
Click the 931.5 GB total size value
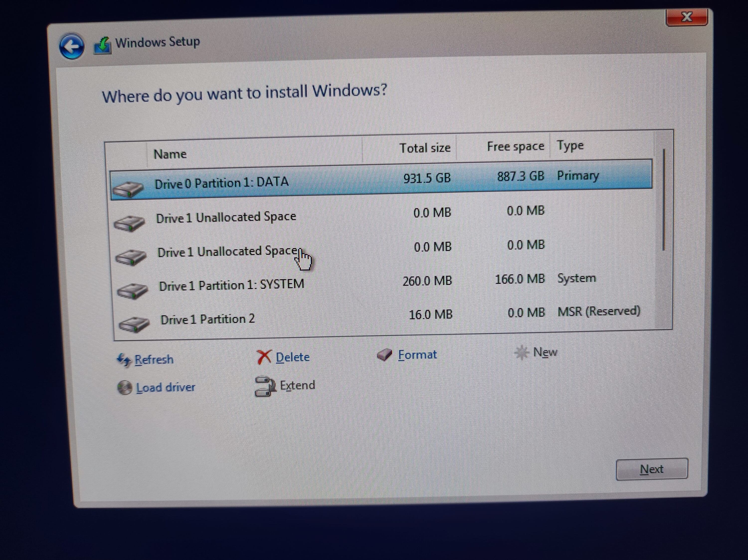click(x=427, y=178)
